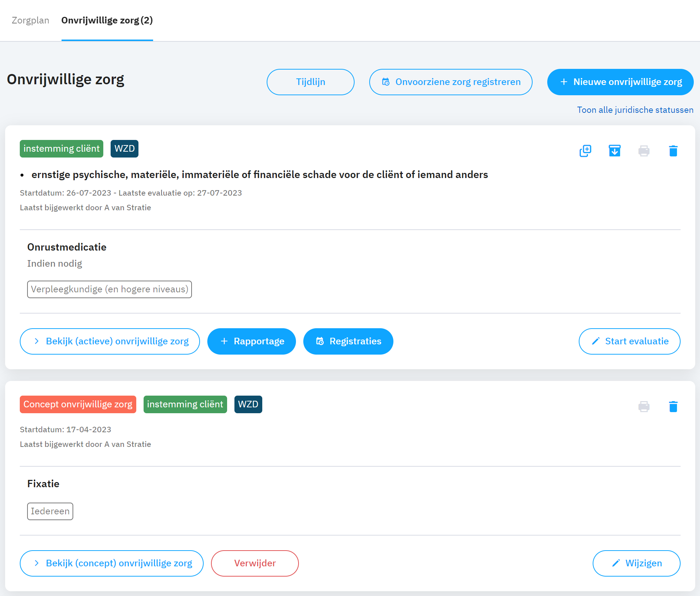Screen dimensions: 700x596
Task: Click the print icon on Fixatie card
Action: (644, 406)
